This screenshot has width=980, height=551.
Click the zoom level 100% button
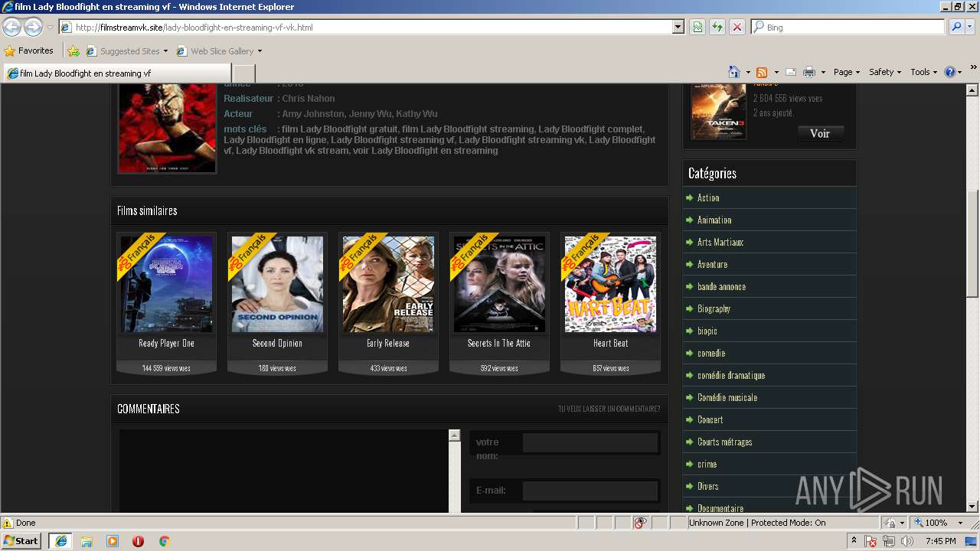[930, 523]
